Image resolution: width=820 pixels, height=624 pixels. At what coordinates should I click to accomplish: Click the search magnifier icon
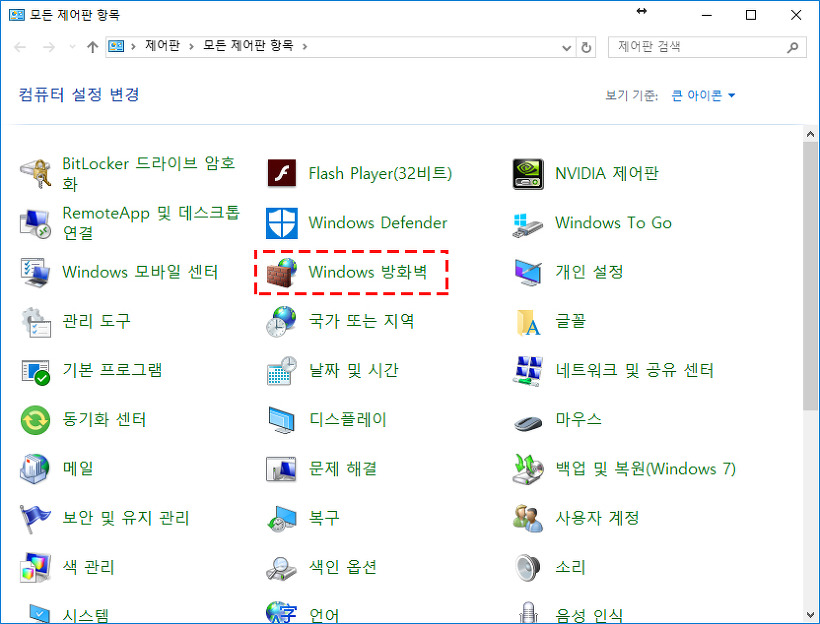793,48
